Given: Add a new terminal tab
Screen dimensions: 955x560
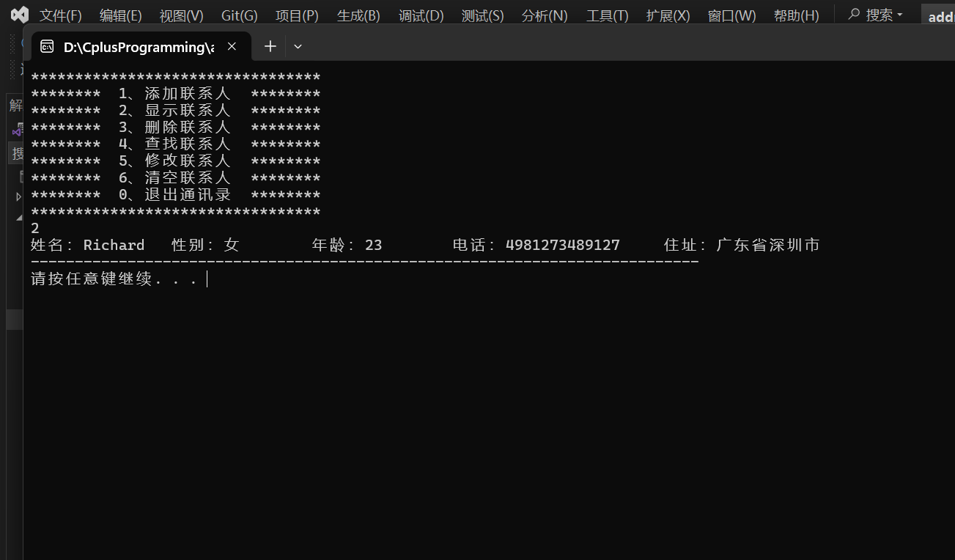Looking at the screenshot, I should 270,46.
